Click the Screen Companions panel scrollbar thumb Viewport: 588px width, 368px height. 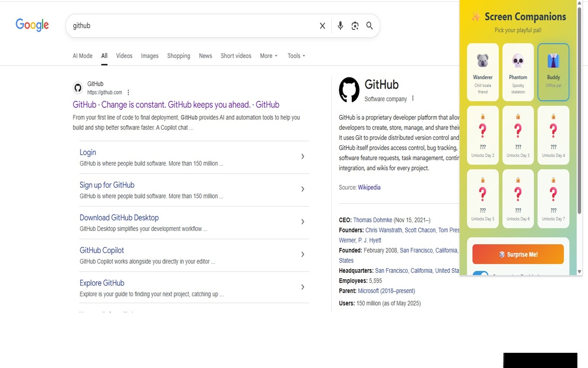[579, 110]
